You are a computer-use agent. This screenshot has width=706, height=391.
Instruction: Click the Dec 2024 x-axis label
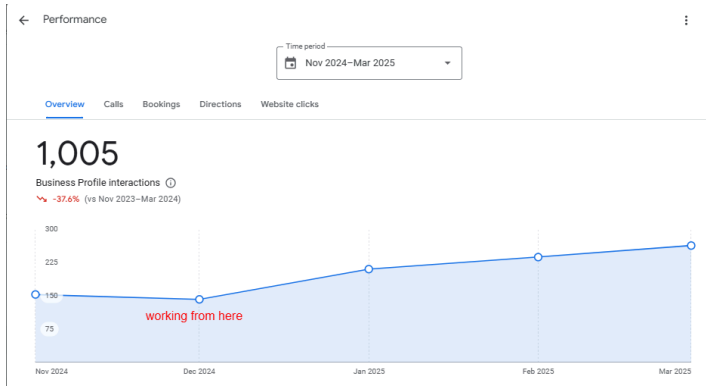[199, 371]
